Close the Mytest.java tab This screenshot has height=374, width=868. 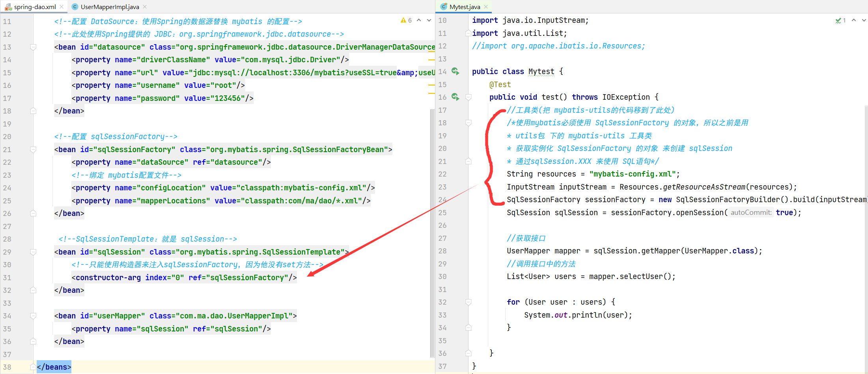click(x=486, y=7)
